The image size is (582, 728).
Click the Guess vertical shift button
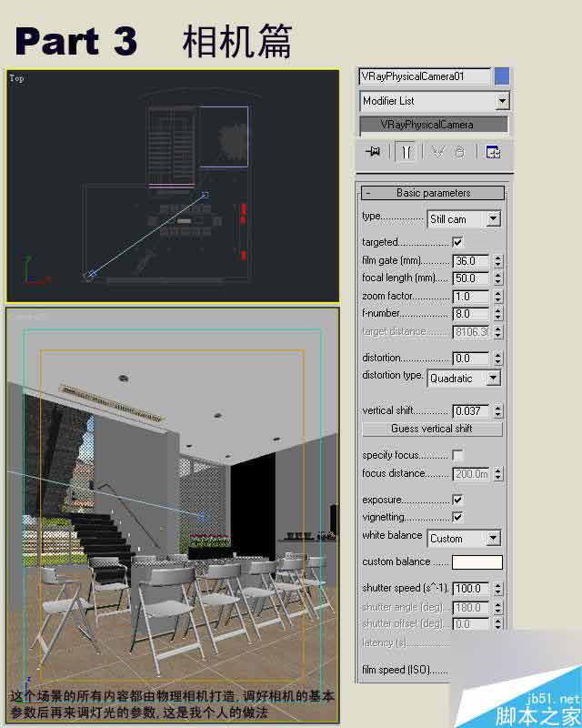click(432, 429)
